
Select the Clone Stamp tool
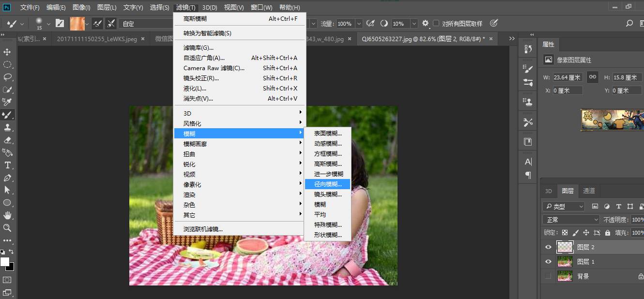pyautogui.click(x=7, y=127)
